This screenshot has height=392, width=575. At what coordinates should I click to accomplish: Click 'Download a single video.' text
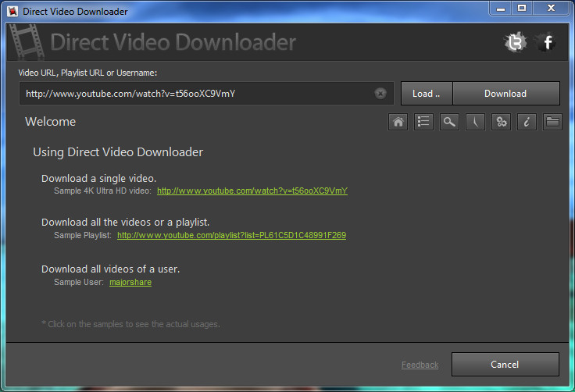point(98,178)
